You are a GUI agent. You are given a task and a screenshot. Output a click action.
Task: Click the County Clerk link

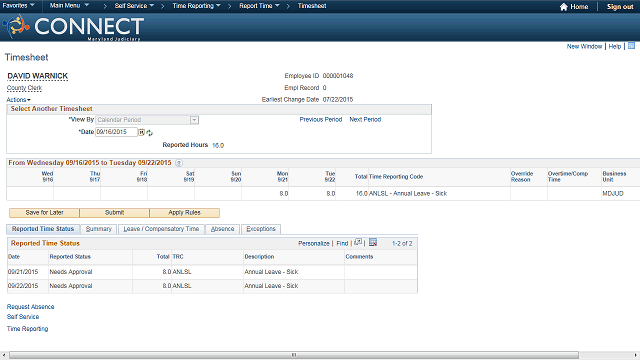[x=24, y=88]
